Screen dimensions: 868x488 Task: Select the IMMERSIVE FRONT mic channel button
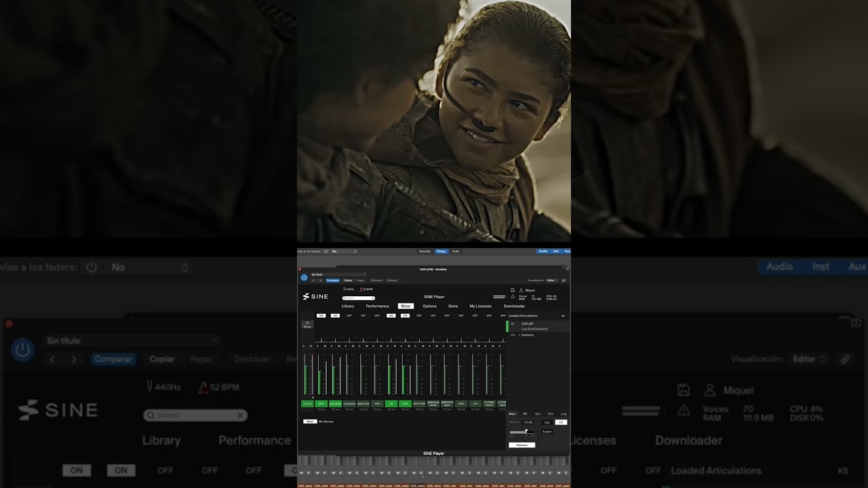coord(433,404)
